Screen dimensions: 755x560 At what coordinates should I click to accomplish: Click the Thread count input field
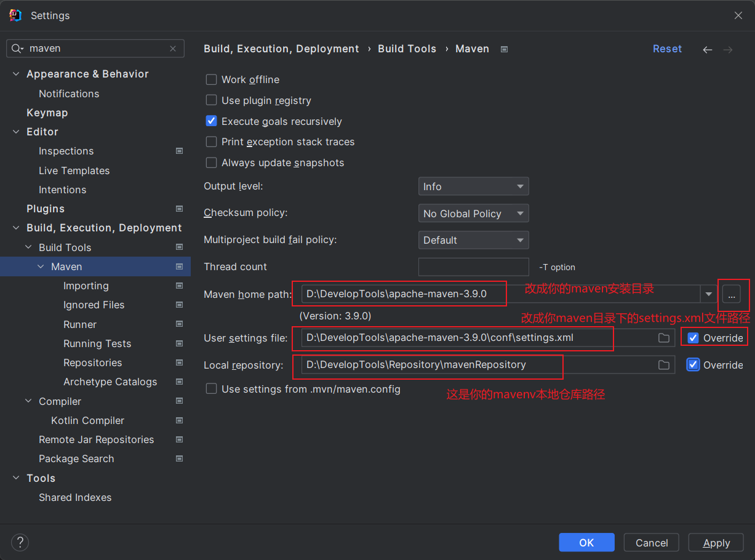tap(473, 267)
